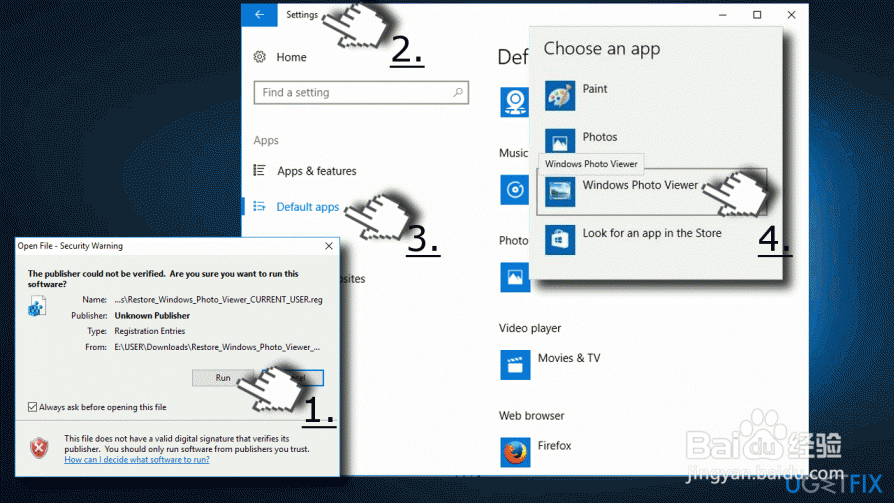Click the Default apps sidebar icon
Image resolution: width=894 pixels, height=504 pixels.
tap(259, 206)
